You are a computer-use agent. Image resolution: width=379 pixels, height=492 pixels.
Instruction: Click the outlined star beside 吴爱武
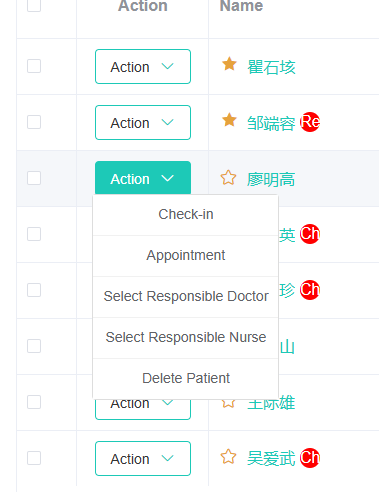pos(228,457)
